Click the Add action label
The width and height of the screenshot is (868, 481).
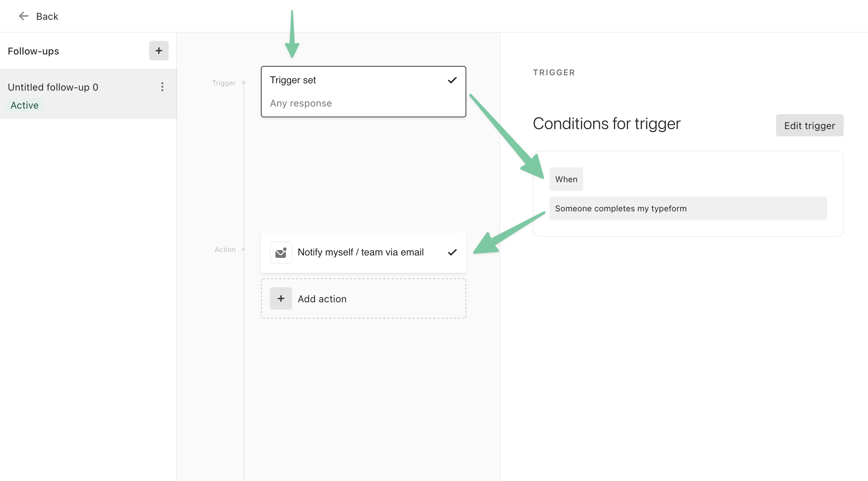click(x=322, y=299)
